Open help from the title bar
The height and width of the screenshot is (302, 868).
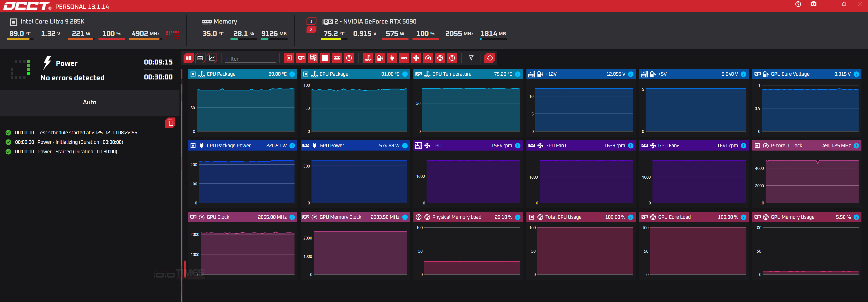pos(798,4)
